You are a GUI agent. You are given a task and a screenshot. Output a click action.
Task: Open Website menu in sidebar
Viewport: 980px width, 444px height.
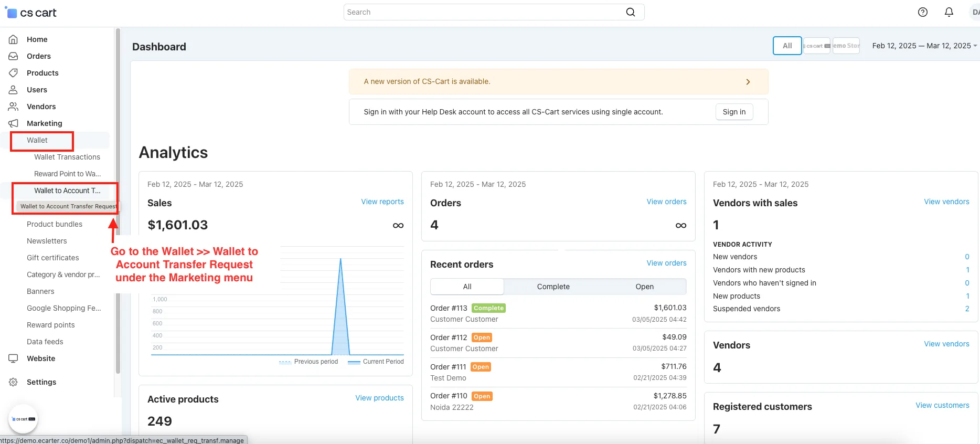[x=41, y=358]
